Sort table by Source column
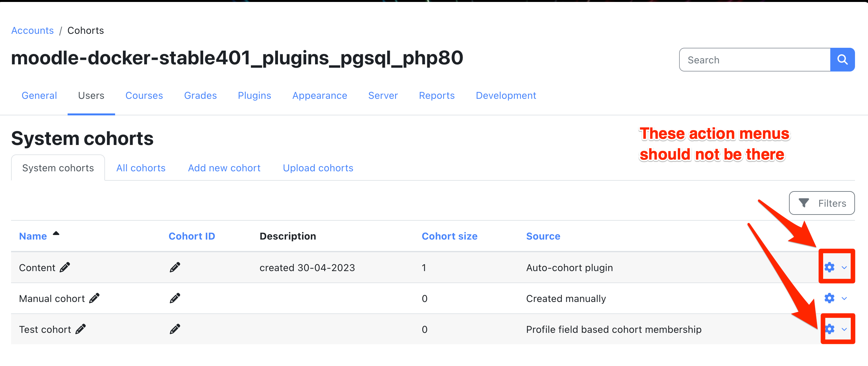 pos(543,236)
